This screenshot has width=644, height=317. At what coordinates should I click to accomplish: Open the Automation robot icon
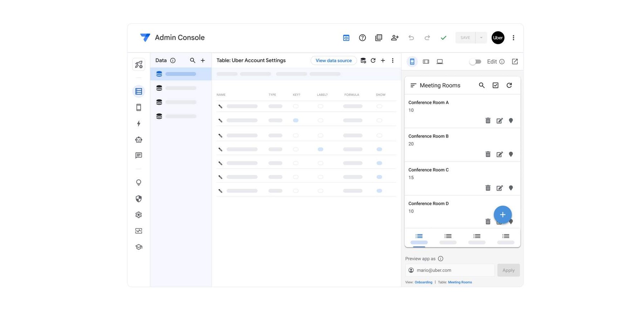point(138,140)
